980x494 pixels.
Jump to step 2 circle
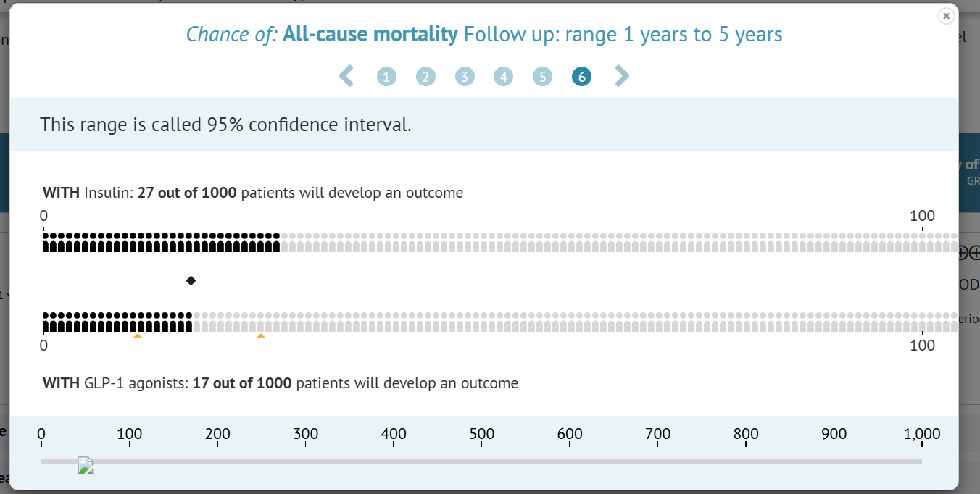425,77
